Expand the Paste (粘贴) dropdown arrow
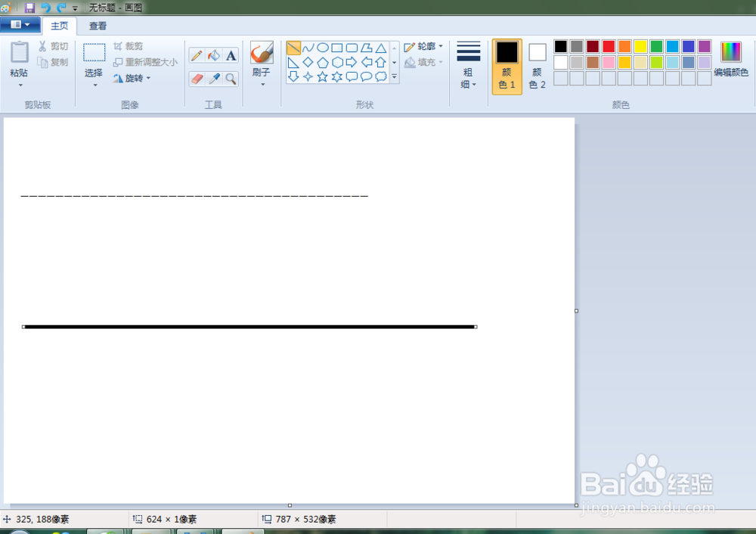Viewport: 756px width, 534px height. click(20, 85)
